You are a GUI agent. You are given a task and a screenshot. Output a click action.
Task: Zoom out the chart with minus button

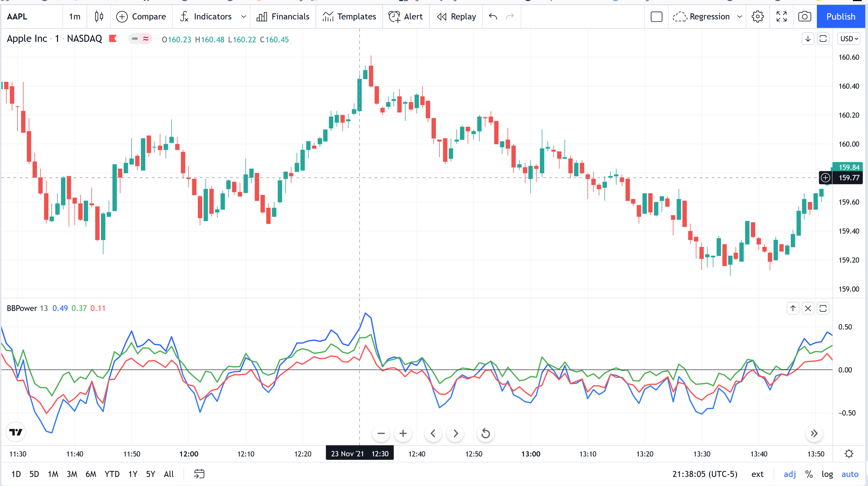click(x=381, y=433)
